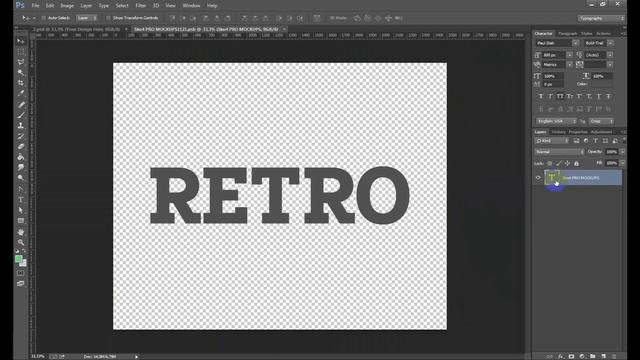Switch to the History tab

[x=558, y=132]
